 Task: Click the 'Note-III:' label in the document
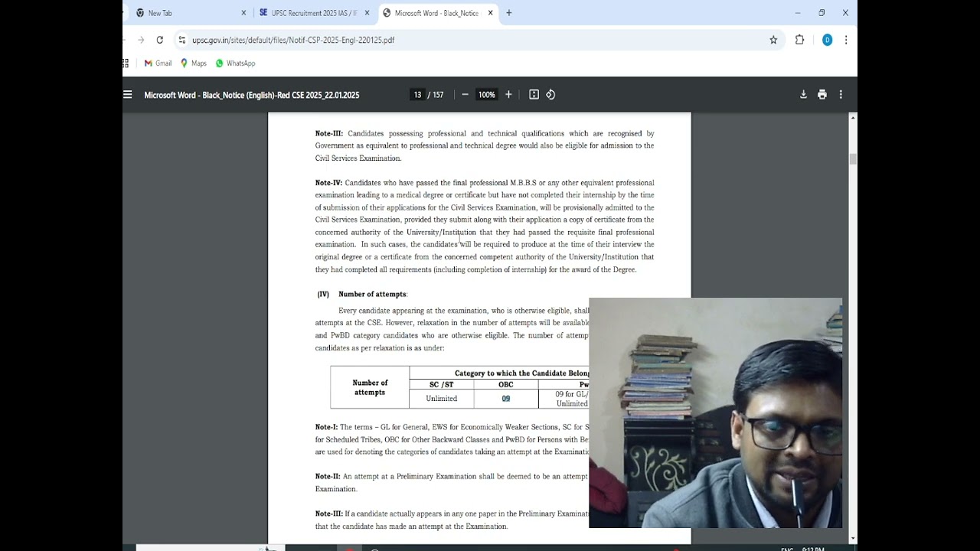coord(329,133)
